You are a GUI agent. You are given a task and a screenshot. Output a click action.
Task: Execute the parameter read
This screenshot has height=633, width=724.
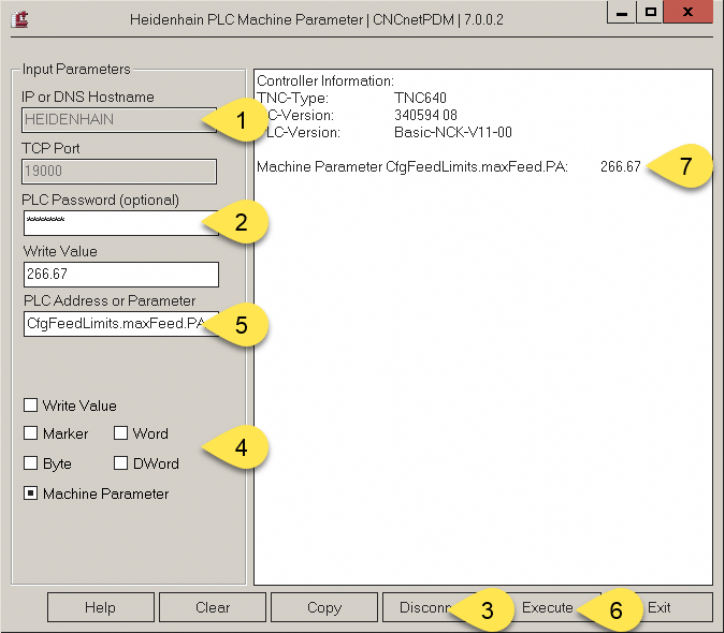pos(547,608)
